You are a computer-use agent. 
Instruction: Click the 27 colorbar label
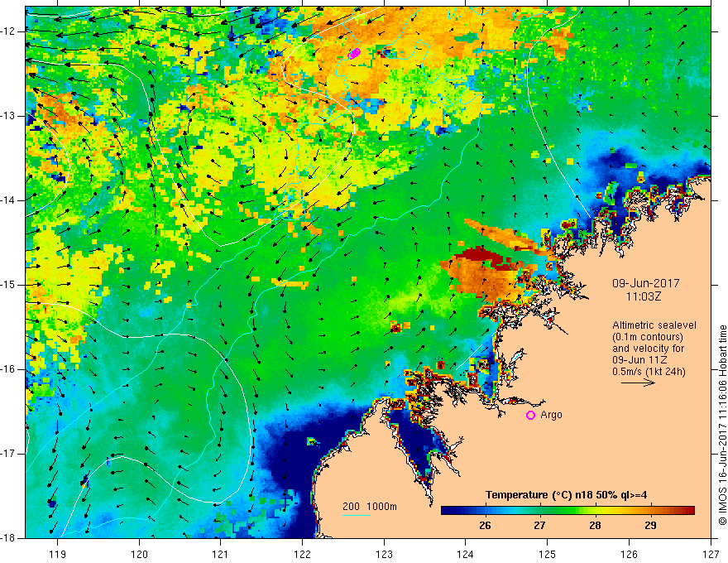539,526
